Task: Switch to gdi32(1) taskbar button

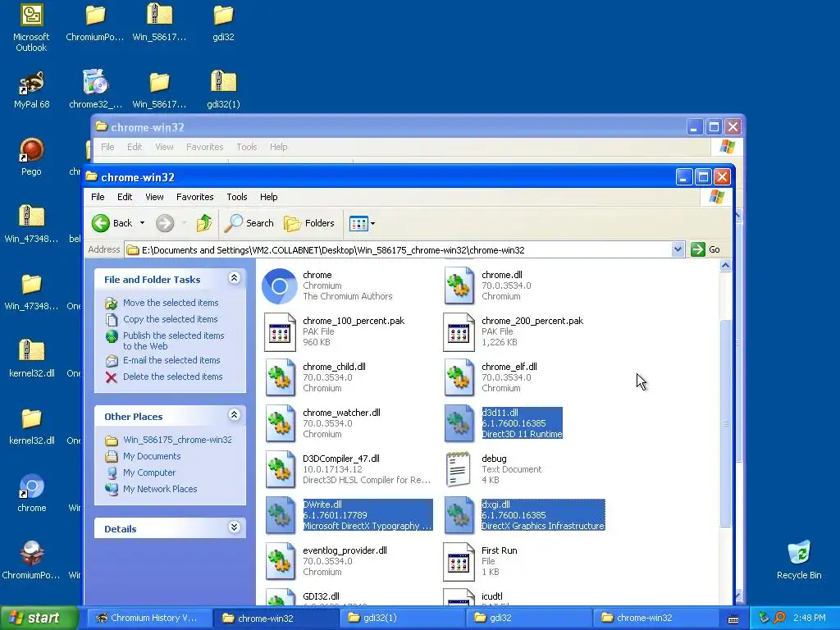Action: (402, 618)
